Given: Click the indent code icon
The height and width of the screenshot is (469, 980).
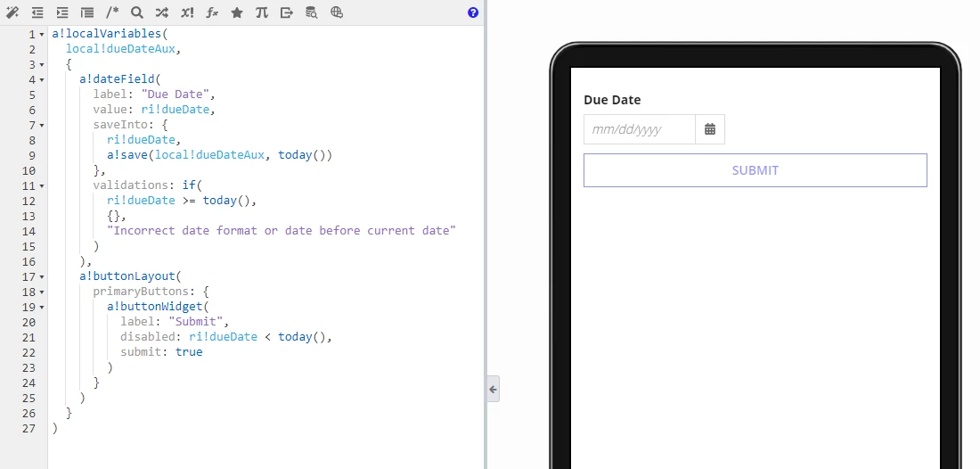Looking at the screenshot, I should [x=62, y=12].
